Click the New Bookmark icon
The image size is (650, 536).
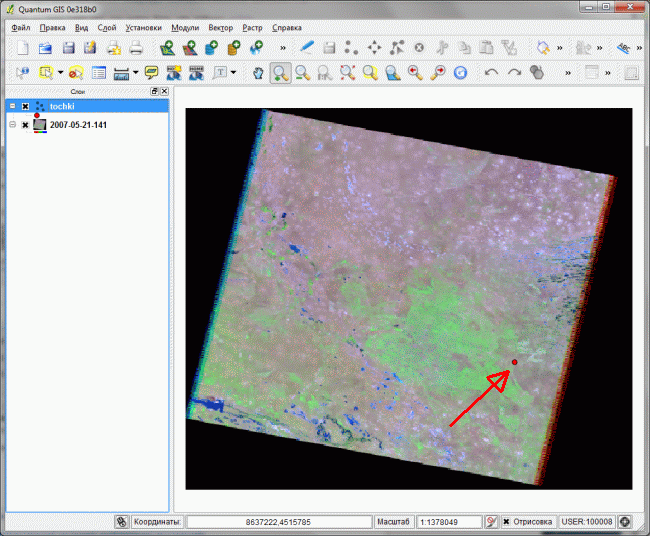(174, 73)
